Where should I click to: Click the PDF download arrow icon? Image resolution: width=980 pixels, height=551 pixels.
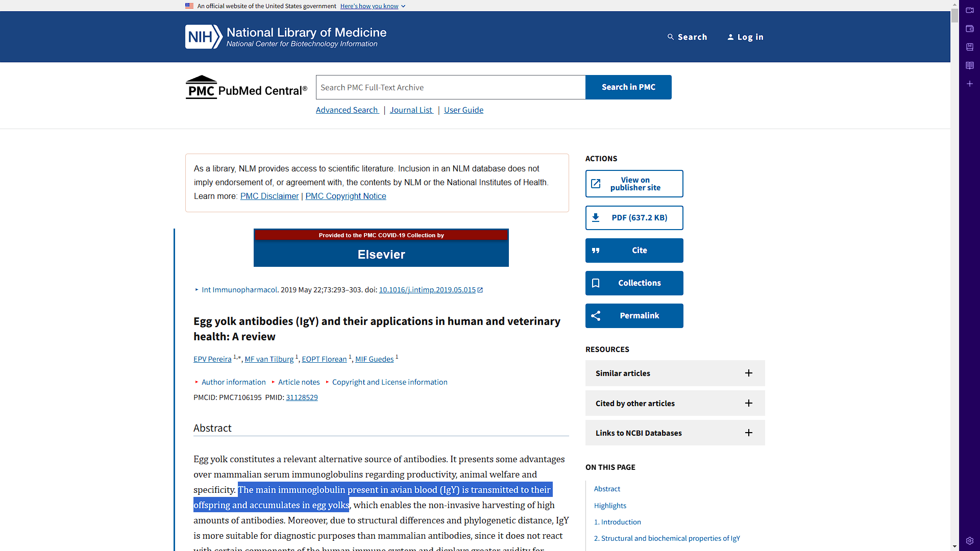coord(596,218)
